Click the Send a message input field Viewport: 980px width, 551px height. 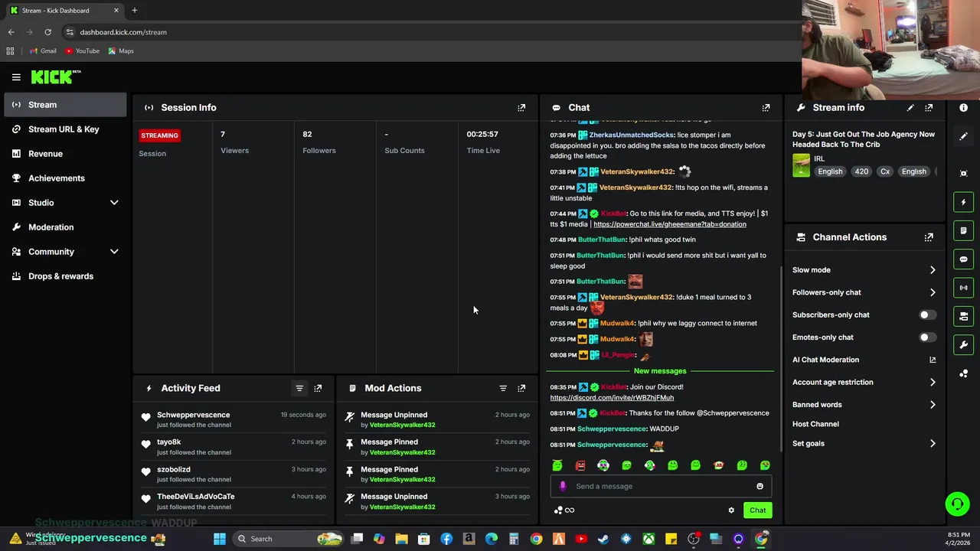point(661,486)
